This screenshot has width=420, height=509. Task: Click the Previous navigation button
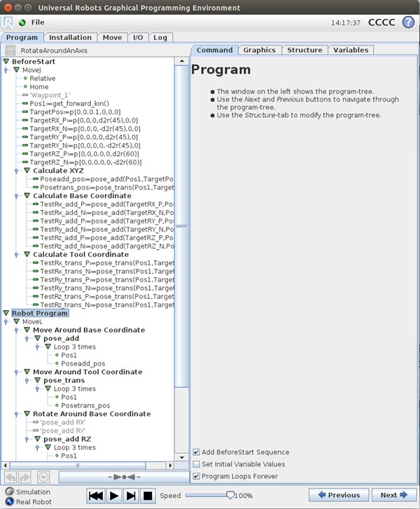tap(339, 495)
